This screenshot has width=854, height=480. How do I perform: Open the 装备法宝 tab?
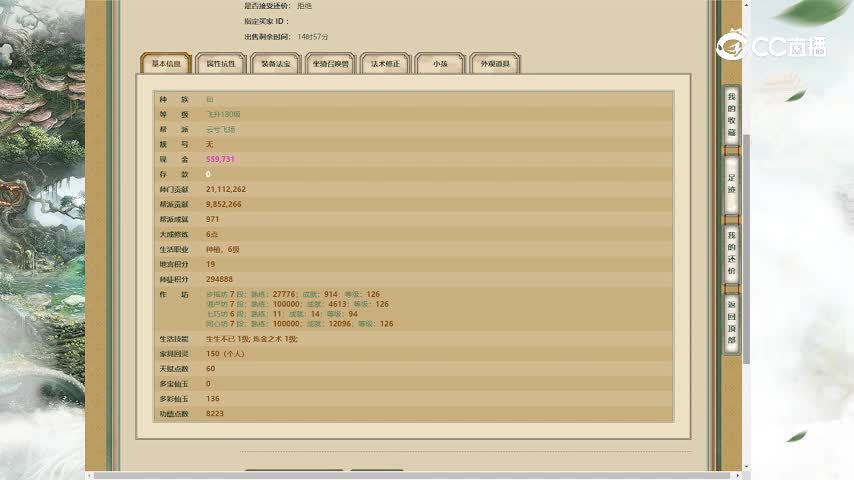(275, 64)
